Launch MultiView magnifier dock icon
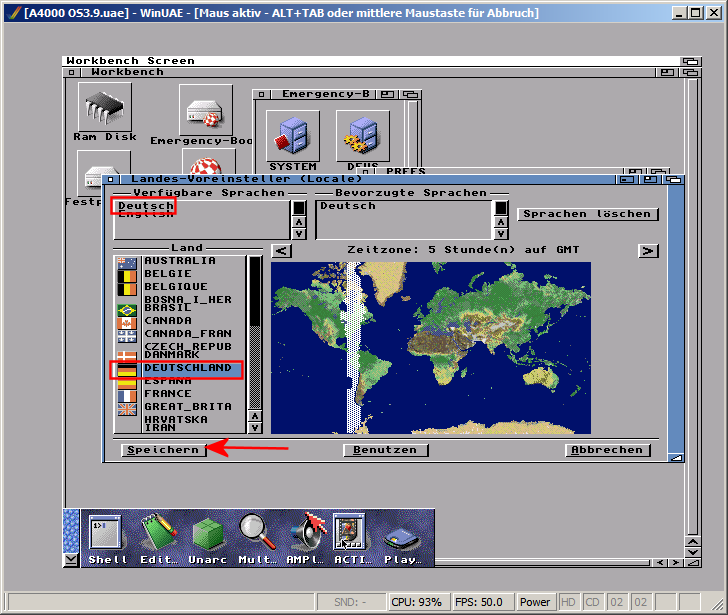This screenshot has width=728, height=615. tap(257, 538)
